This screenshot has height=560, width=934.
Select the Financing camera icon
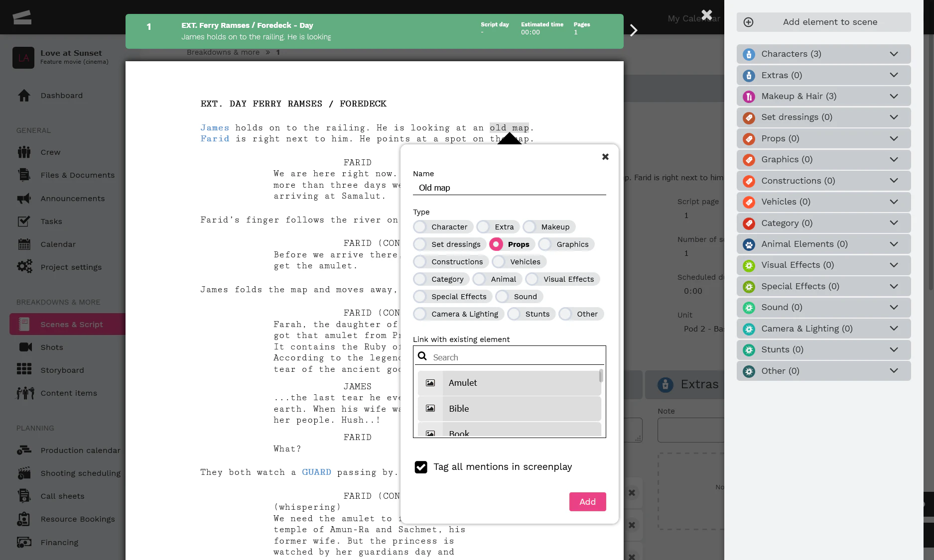(24, 542)
